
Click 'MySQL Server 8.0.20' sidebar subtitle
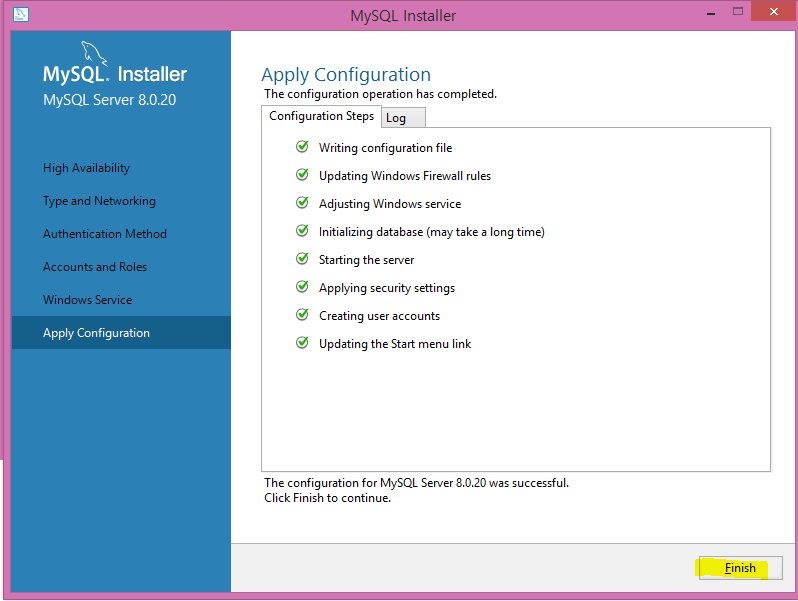coord(109,100)
